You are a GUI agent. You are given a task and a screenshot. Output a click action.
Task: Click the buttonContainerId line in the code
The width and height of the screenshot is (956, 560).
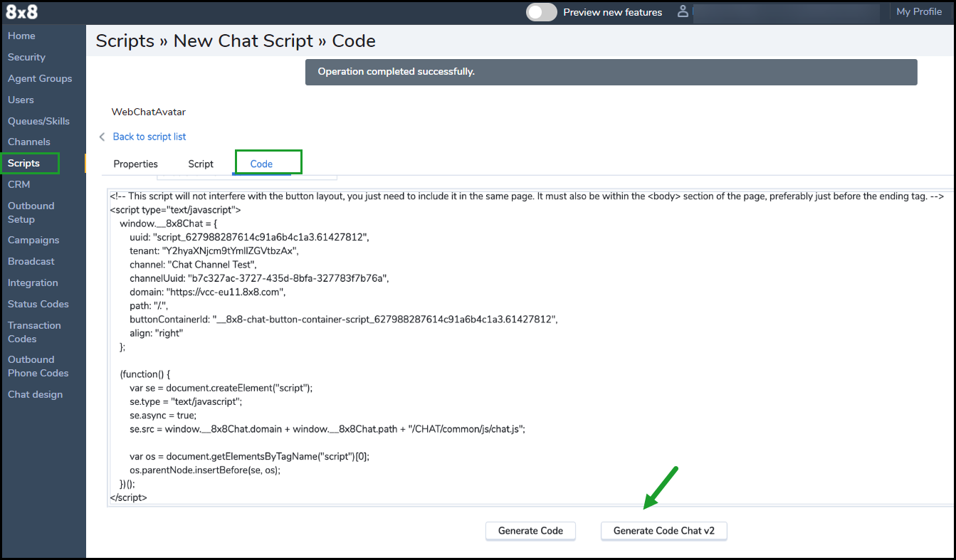tap(344, 319)
